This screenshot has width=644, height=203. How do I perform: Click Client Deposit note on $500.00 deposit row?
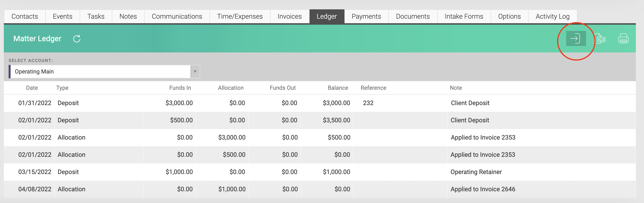[470, 120]
